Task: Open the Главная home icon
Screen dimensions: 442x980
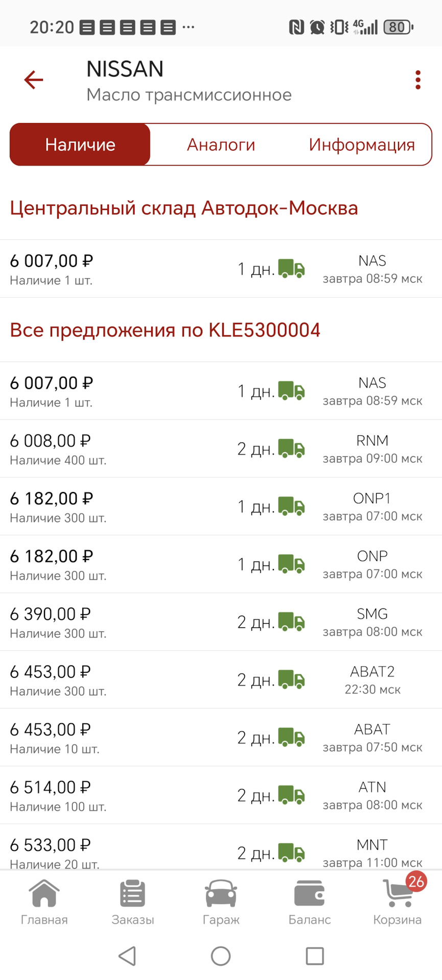Action: point(44,902)
